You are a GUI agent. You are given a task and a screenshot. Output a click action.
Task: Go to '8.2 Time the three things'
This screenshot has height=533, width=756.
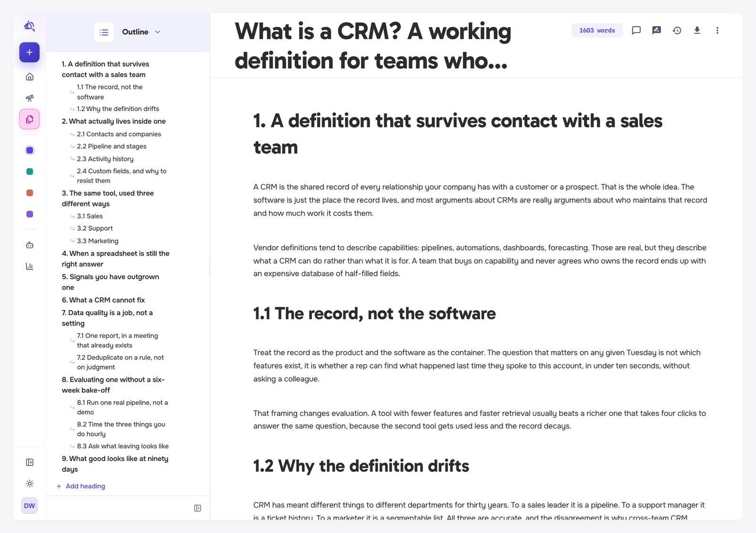coord(121,429)
